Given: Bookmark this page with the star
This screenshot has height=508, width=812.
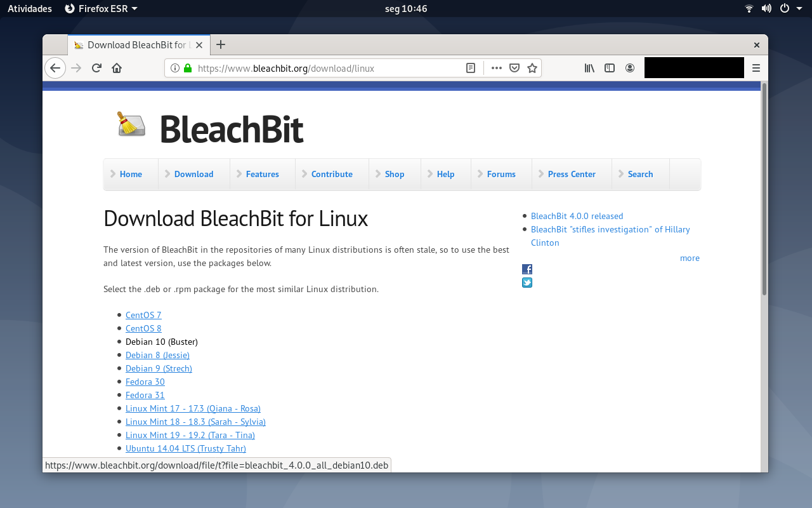Looking at the screenshot, I should pyautogui.click(x=532, y=68).
